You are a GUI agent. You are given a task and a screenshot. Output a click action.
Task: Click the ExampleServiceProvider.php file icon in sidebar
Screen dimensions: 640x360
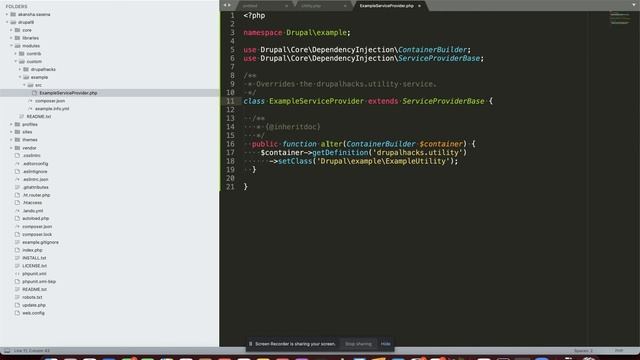click(x=34, y=93)
